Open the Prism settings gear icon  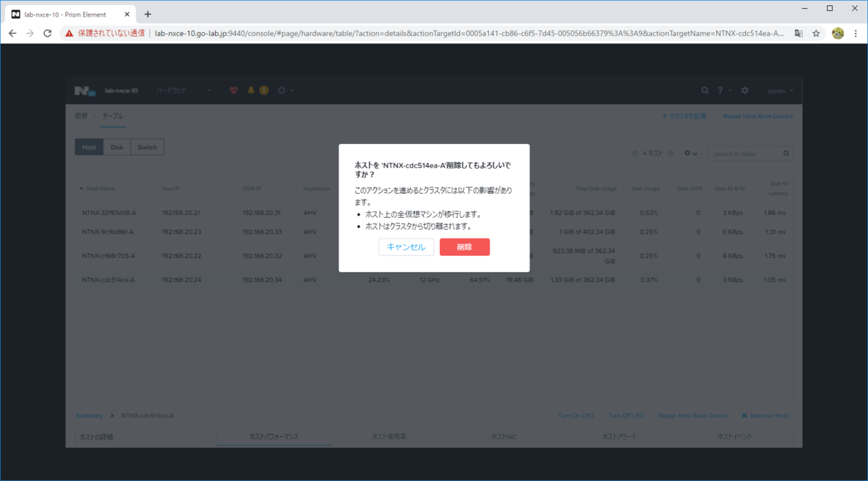pyautogui.click(x=745, y=90)
